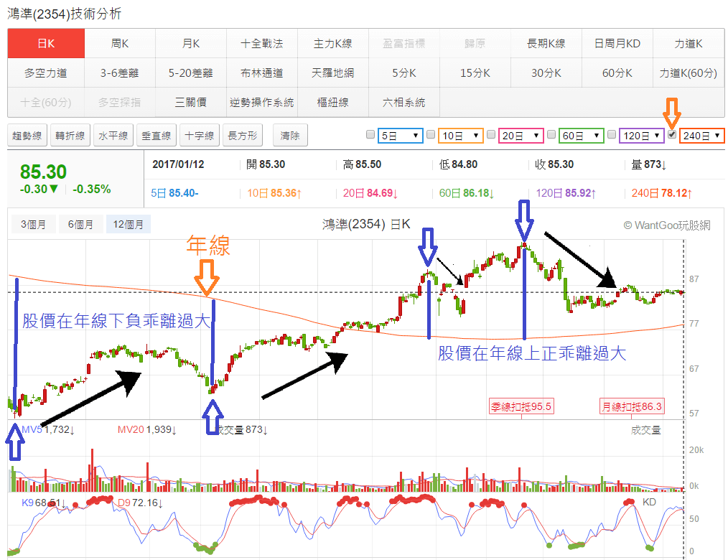Click the WantGoo玩股網 copyright link
The image size is (728, 560).
click(667, 225)
